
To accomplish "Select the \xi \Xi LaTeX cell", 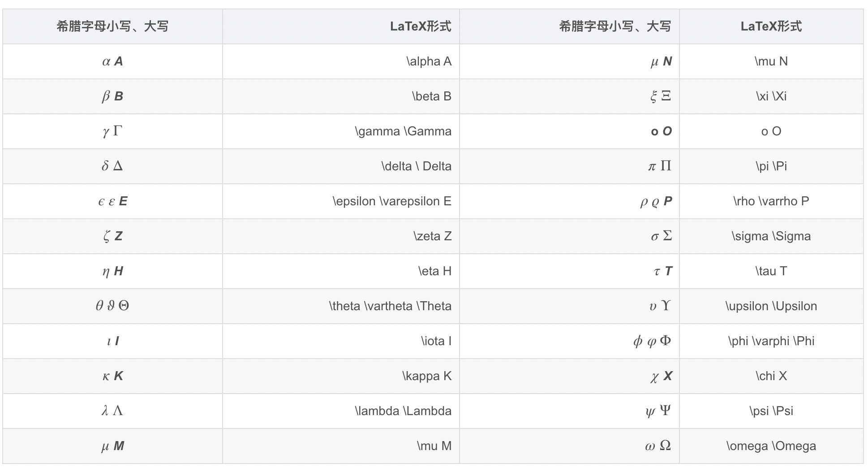I will coord(771,96).
